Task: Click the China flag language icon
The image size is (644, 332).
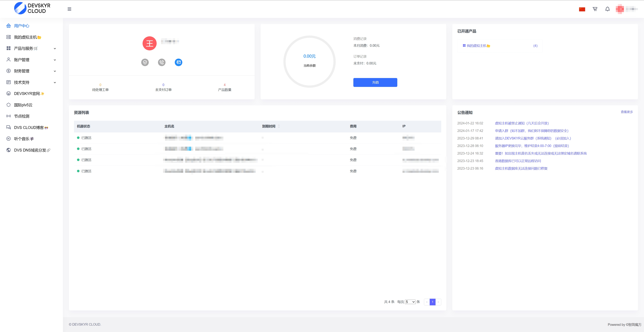Action: tap(582, 9)
